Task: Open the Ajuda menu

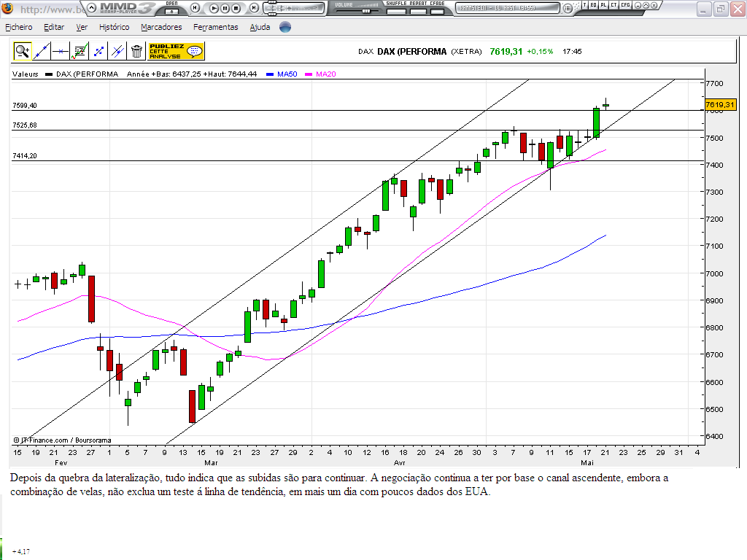Action: (x=260, y=27)
